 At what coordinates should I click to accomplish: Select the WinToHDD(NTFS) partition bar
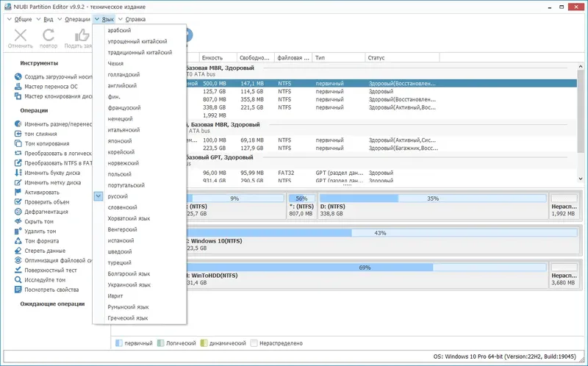tap(366, 275)
